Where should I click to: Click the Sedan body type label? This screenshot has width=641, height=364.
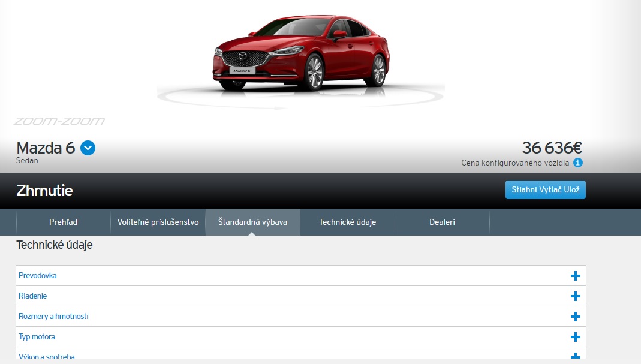pyautogui.click(x=27, y=160)
